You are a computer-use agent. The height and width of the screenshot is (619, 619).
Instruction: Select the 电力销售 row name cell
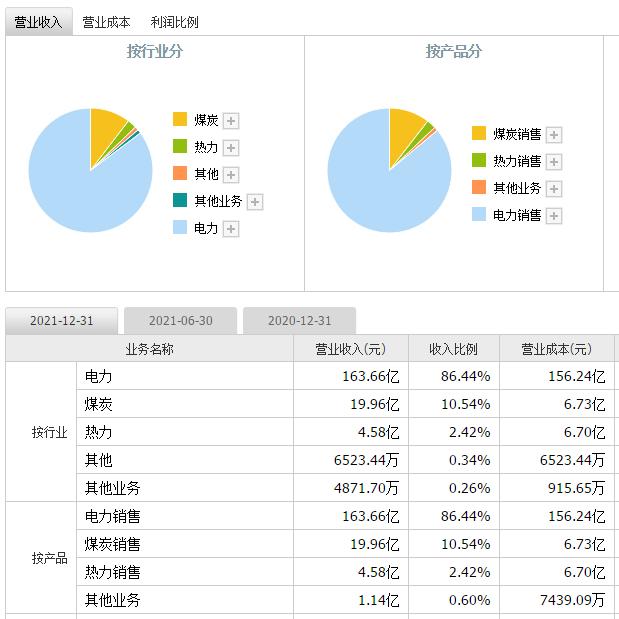point(185,516)
